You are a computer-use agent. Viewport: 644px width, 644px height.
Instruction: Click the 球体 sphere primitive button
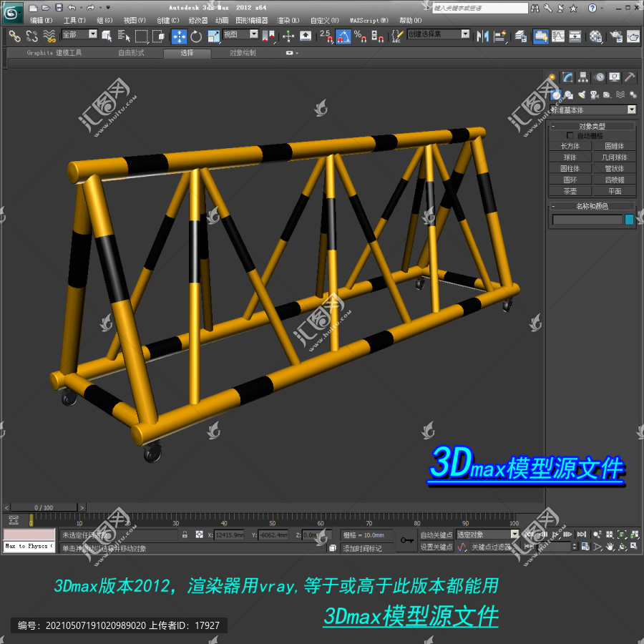tap(570, 157)
